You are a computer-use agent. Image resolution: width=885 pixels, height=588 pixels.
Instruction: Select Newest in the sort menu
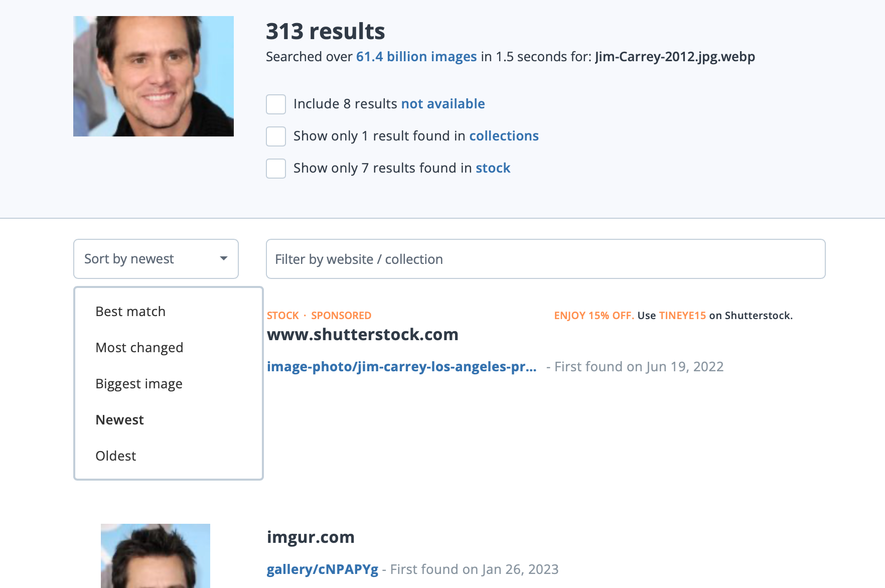coord(120,420)
